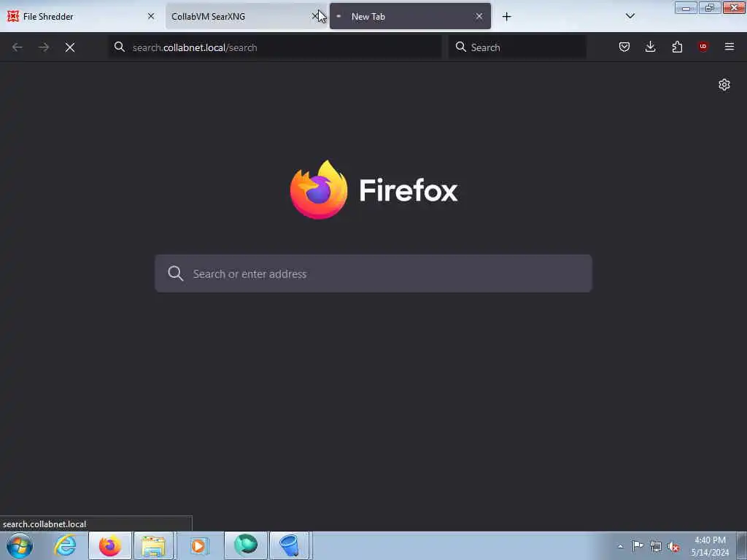Open the clock showing 4:40 PM
The height and width of the screenshot is (560, 747).
pos(710,546)
